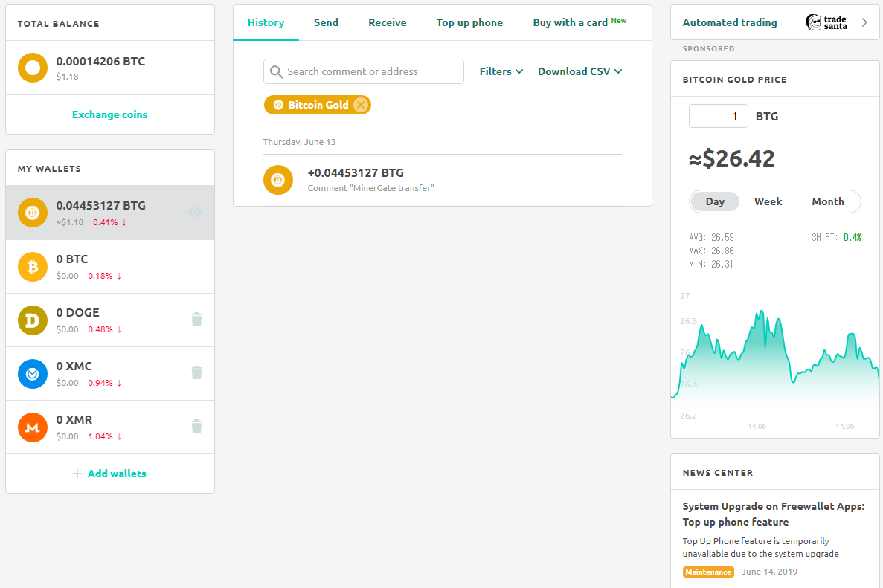Screen dimensions: 883x588
Task: Click the Thursday, June 13 date header
Action: pyautogui.click(x=300, y=142)
